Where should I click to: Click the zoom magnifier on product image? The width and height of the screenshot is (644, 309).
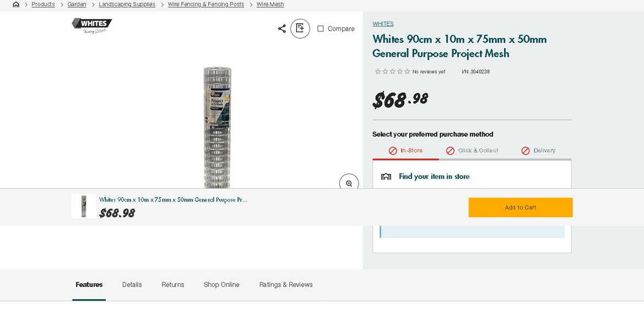[349, 183]
